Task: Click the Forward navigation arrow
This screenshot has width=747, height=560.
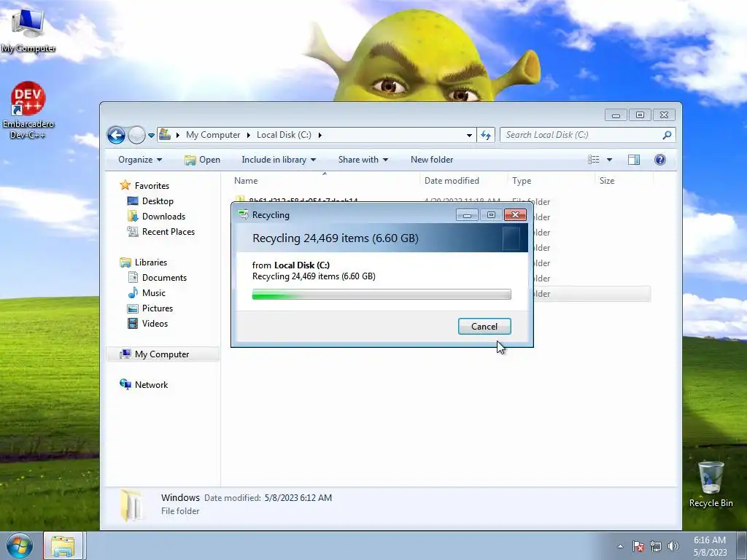Action: click(136, 135)
